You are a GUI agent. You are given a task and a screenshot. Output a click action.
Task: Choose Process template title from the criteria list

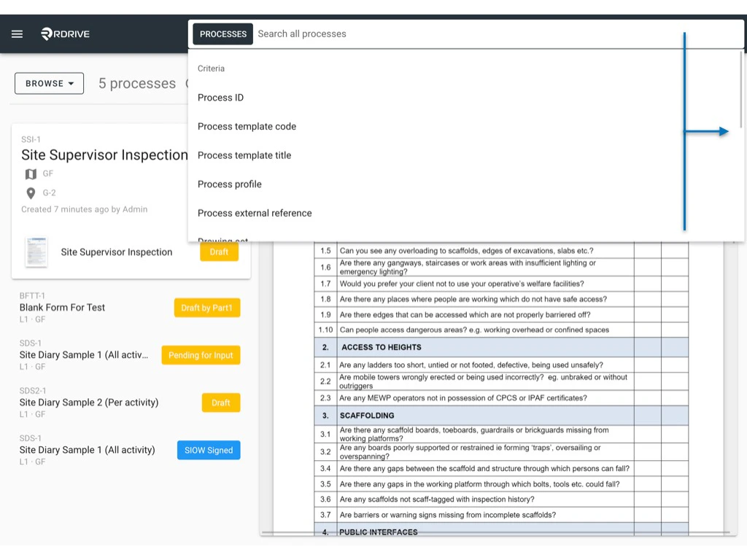(244, 155)
